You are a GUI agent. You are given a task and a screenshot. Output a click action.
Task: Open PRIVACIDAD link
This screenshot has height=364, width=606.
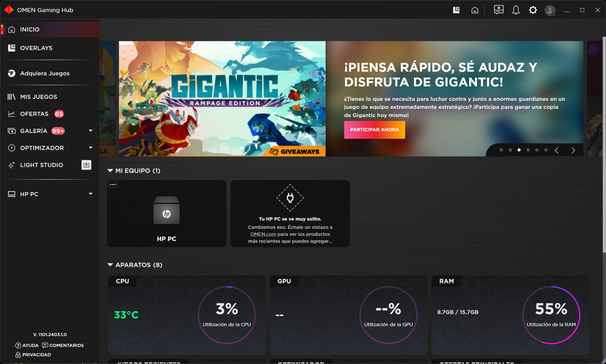33,354
